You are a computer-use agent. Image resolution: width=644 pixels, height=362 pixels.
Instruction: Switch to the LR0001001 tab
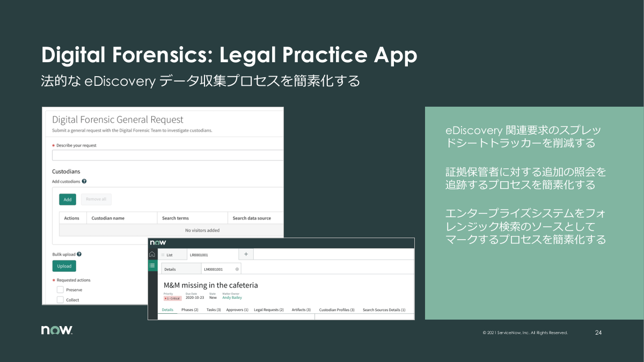coord(212,255)
